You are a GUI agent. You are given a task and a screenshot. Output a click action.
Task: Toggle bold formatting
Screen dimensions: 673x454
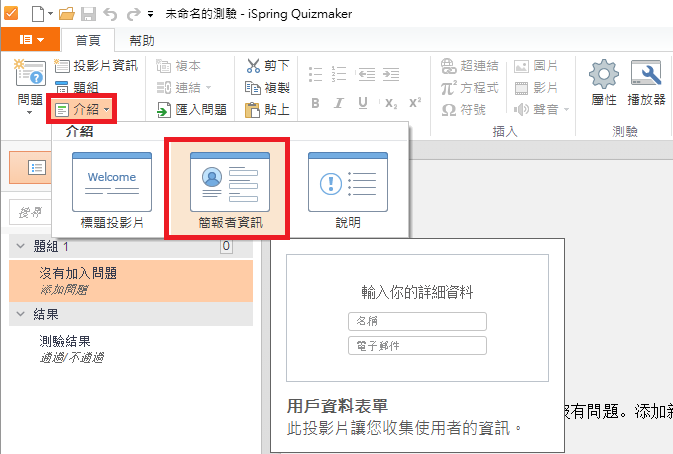tap(315, 103)
